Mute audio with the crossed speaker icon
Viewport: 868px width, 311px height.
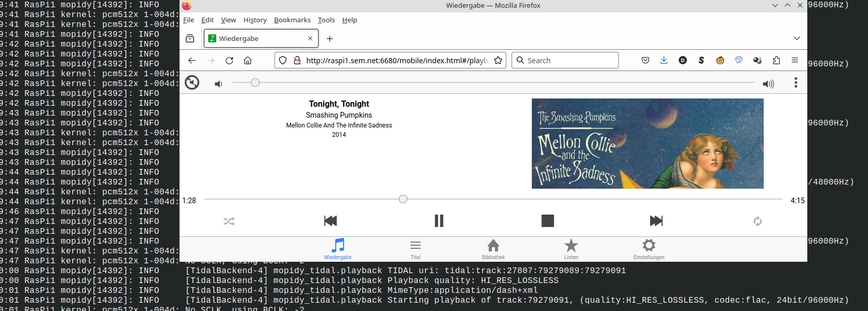[x=192, y=82]
